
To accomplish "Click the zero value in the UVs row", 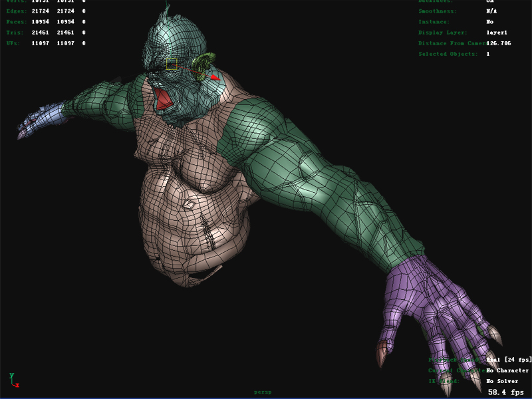I will [x=84, y=43].
